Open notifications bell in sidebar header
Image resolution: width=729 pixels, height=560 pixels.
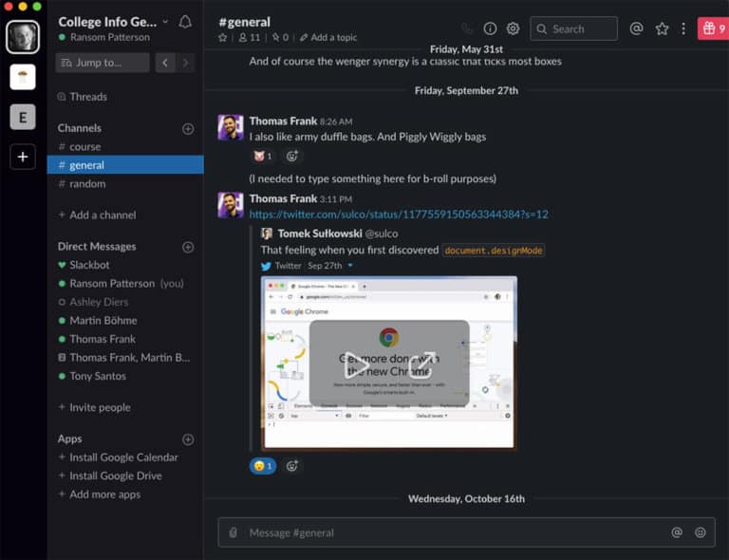185,22
